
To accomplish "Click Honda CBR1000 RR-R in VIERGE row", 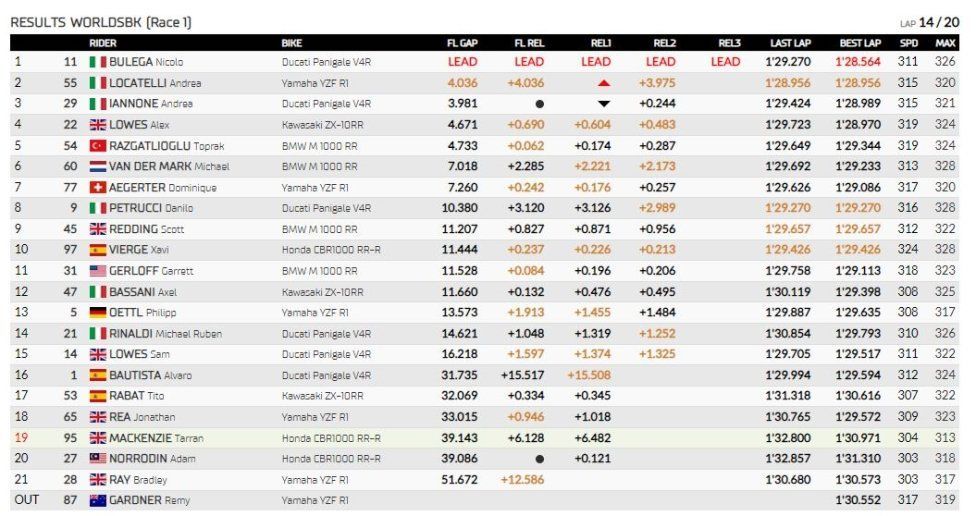I will [x=331, y=250].
